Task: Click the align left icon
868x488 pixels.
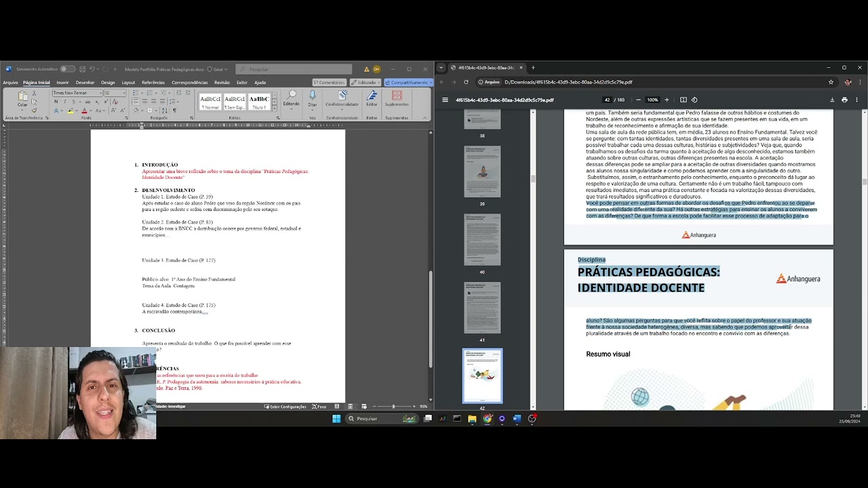Action: (x=136, y=102)
